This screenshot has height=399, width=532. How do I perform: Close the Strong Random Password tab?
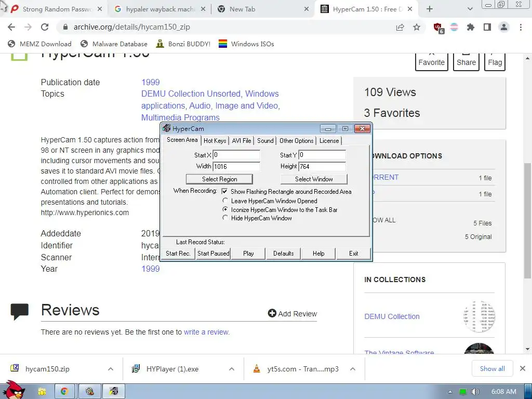100,9
